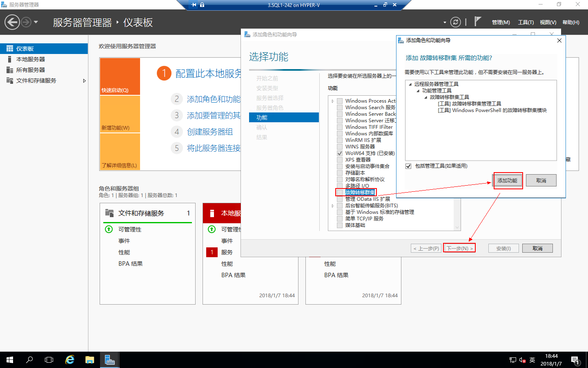Click the red alert count beside 服务
This screenshot has width=588, height=368.
tap(212, 252)
